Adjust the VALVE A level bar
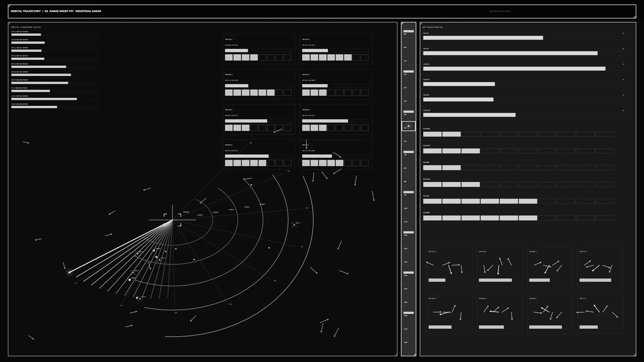This screenshot has width=644, height=362. [x=527, y=69]
